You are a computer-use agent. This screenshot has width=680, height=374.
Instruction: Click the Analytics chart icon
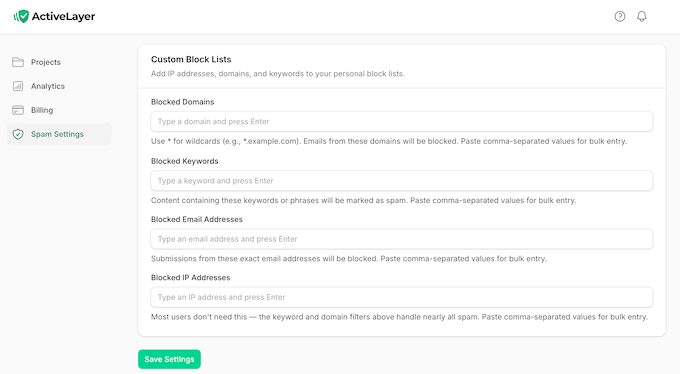[18, 86]
